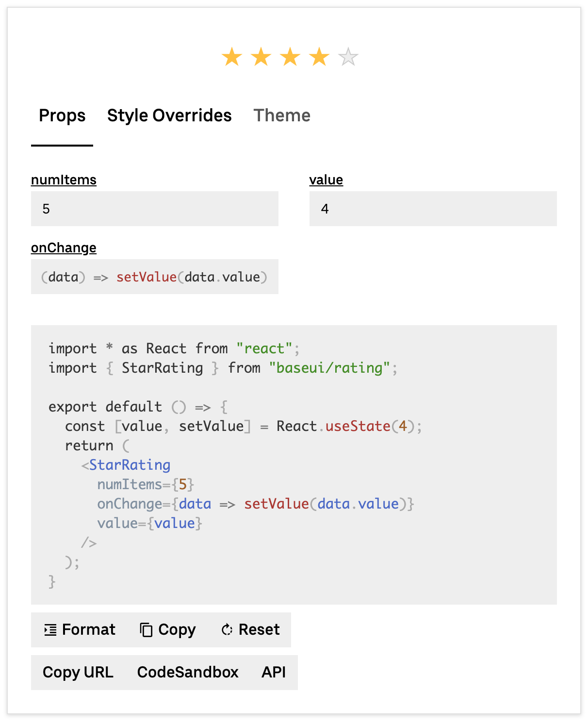588x725 pixels.
Task: Click the return ( line in code
Action: point(97,445)
